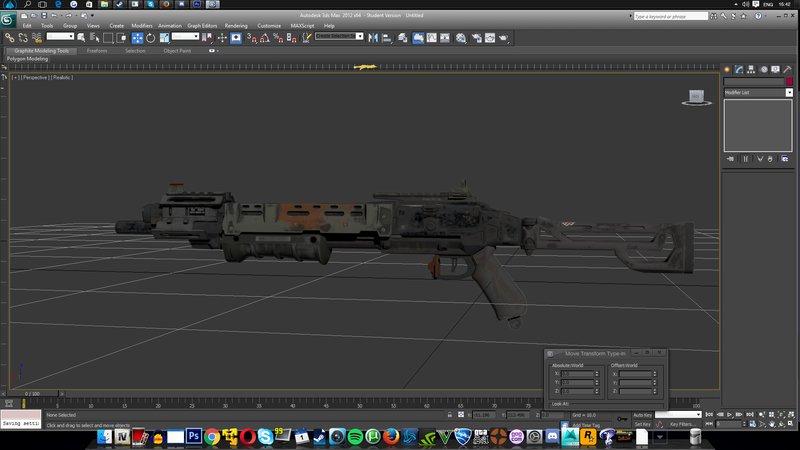Switch to the Freeform ribbon tab

[97, 51]
